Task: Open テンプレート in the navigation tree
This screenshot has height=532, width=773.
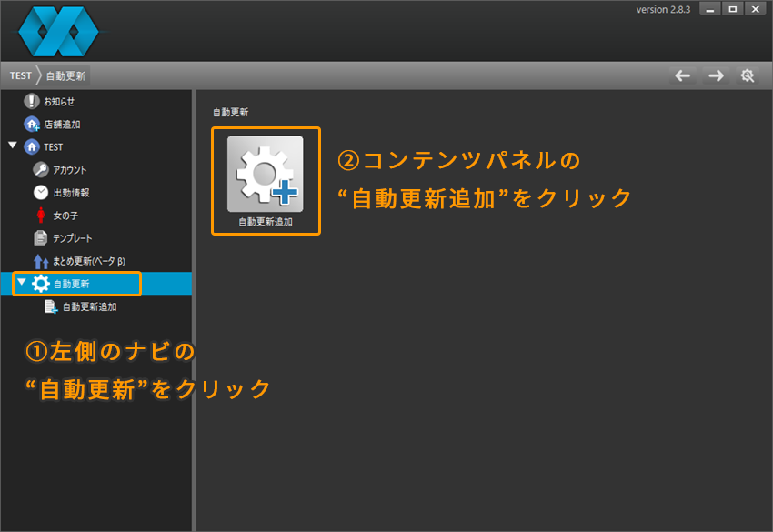Action: (73, 238)
